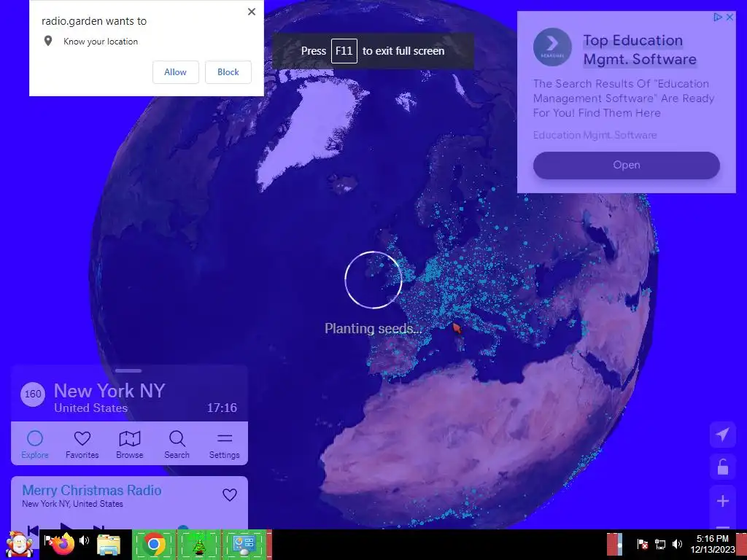
Task: Open the Action Center flag in tray
Action: [x=642, y=544]
